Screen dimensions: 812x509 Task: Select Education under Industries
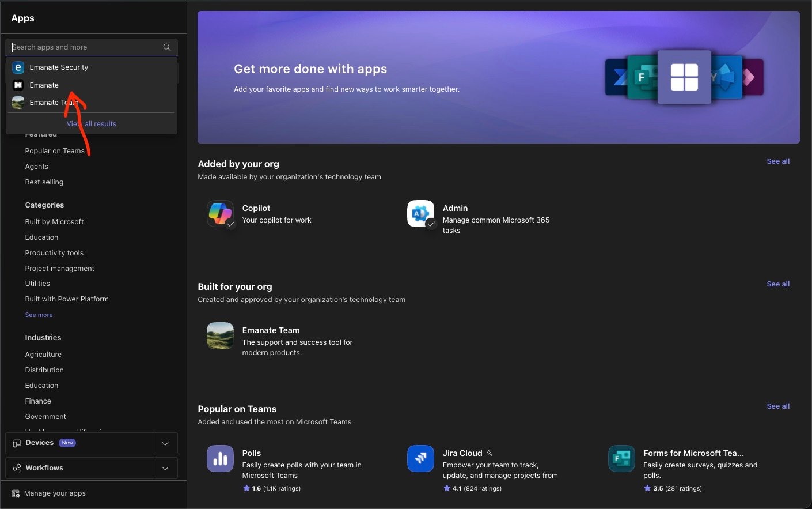coord(41,386)
